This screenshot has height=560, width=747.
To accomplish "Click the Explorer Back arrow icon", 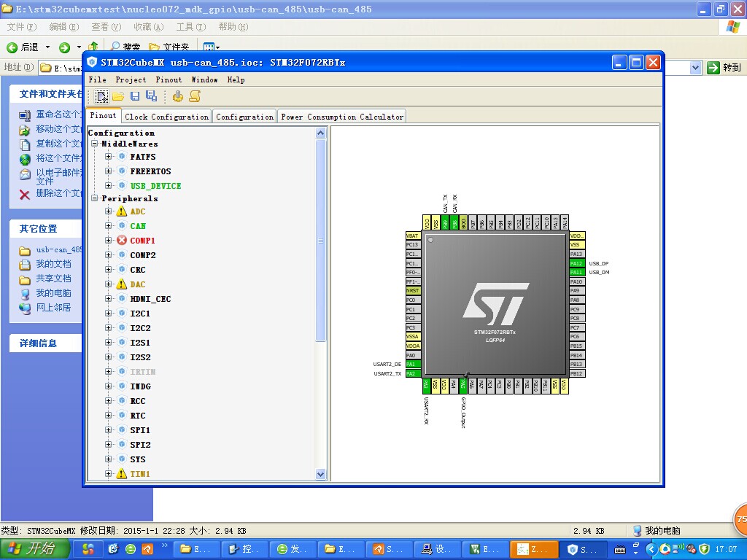I will 12,47.
